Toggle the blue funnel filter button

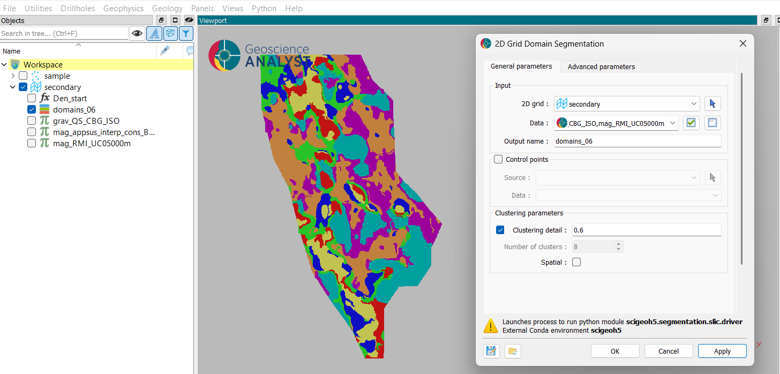click(x=186, y=33)
